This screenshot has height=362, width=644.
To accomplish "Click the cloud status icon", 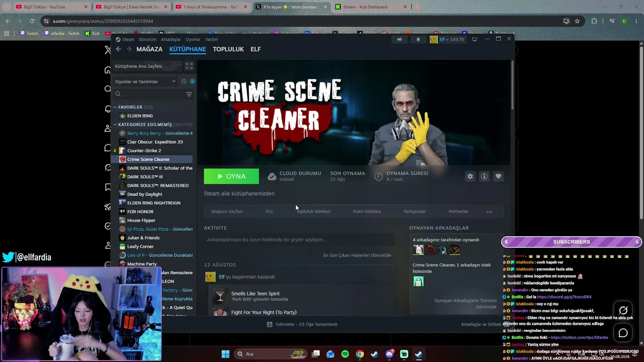I will click(272, 176).
